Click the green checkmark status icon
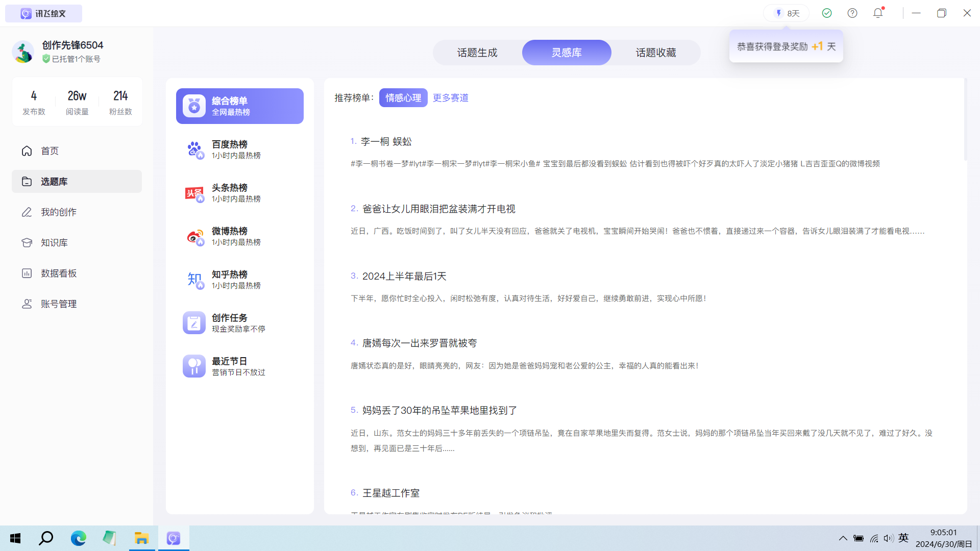This screenshot has height=551, width=980. [x=827, y=13]
